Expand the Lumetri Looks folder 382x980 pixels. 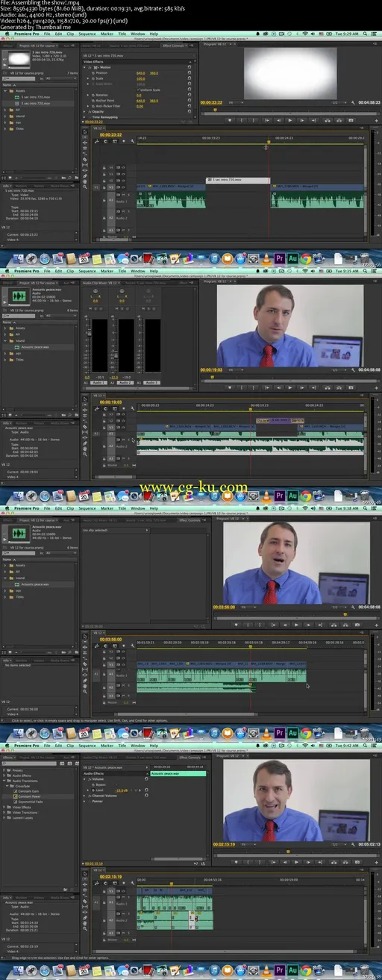pyautogui.click(x=4, y=817)
